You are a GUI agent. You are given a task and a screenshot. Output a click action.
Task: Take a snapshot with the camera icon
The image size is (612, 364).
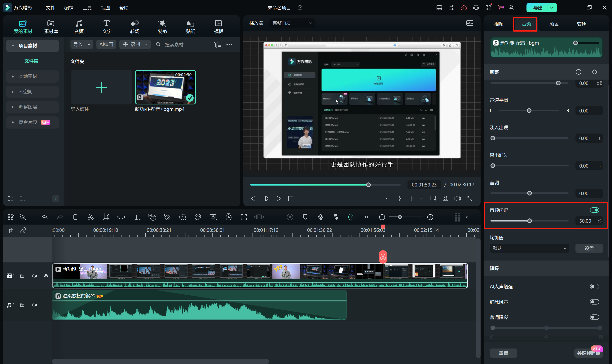pos(445,198)
